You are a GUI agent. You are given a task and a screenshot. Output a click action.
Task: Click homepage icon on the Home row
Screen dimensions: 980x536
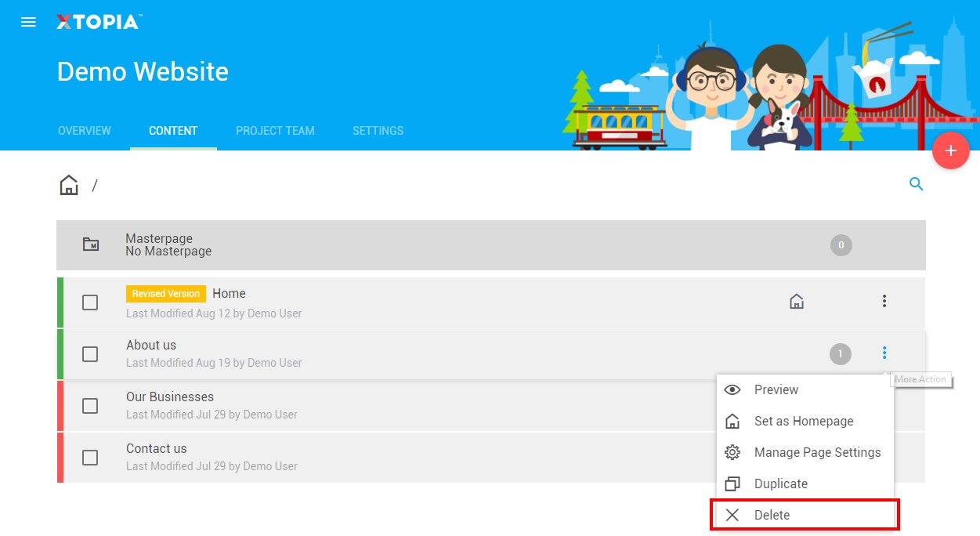tap(797, 302)
